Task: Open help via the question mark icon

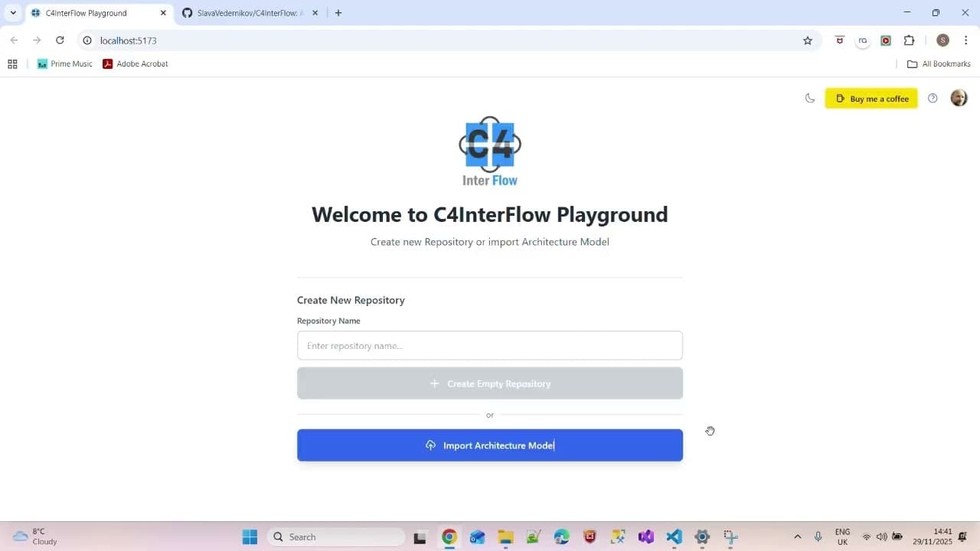Action: pos(933,98)
